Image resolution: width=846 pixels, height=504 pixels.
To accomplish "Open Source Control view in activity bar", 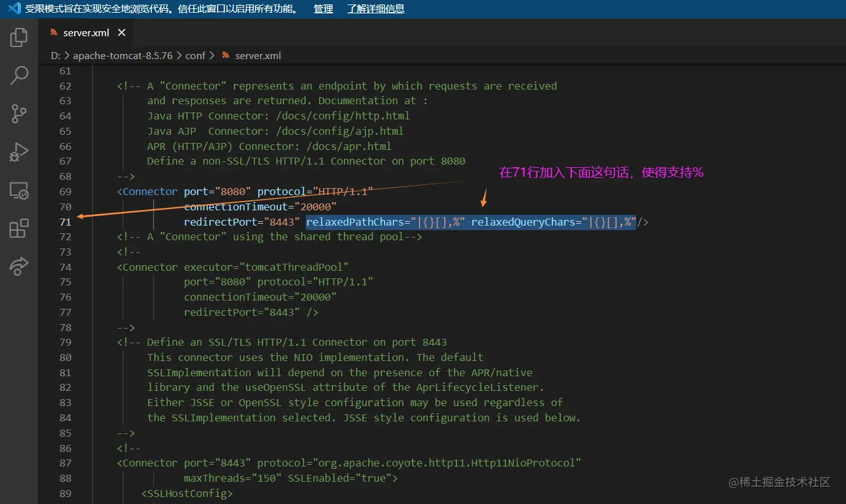I will coord(19,114).
